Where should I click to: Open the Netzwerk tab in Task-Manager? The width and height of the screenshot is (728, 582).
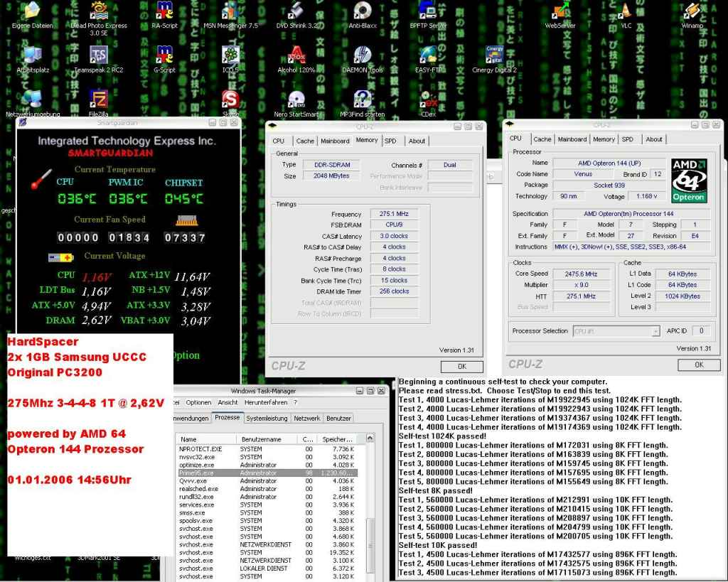307,418
